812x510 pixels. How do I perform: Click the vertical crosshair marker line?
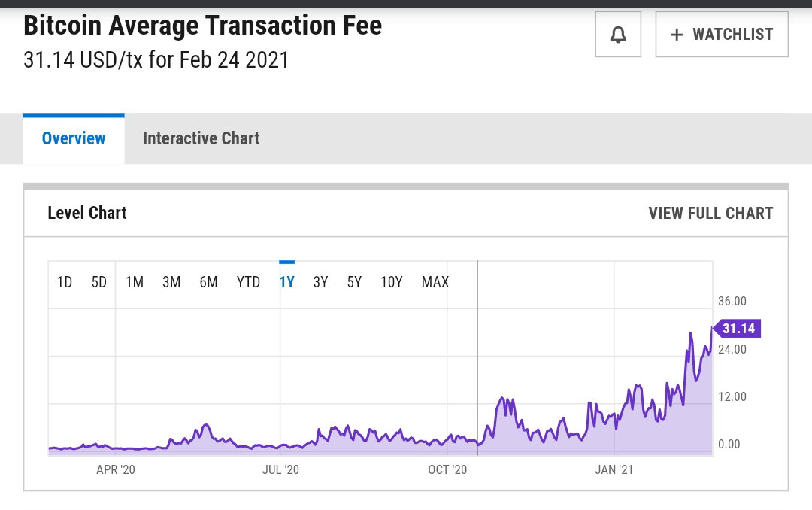(x=477, y=357)
